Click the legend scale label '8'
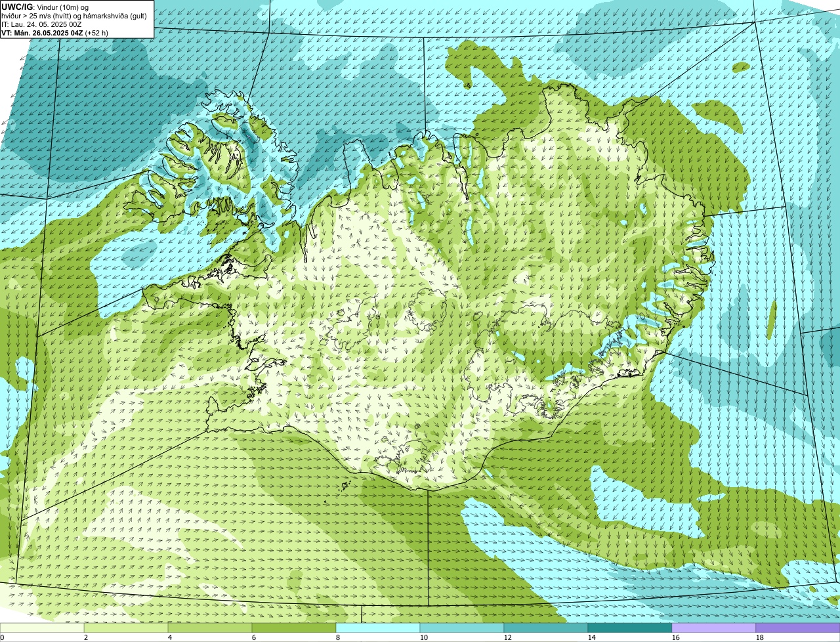The width and height of the screenshot is (840, 642). point(338,637)
